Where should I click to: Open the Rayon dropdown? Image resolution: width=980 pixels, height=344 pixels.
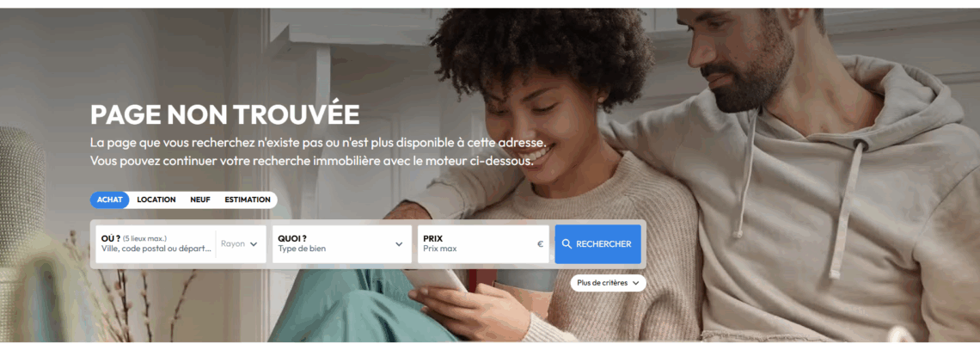(239, 244)
